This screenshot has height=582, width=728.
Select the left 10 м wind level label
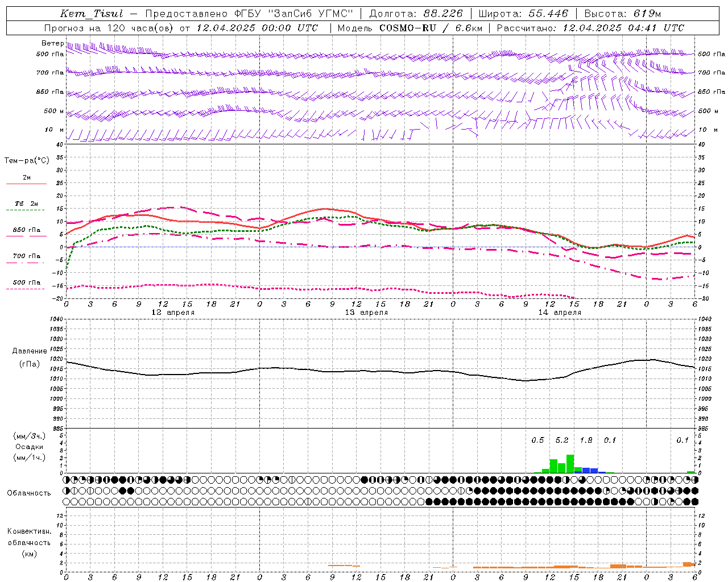(x=55, y=130)
